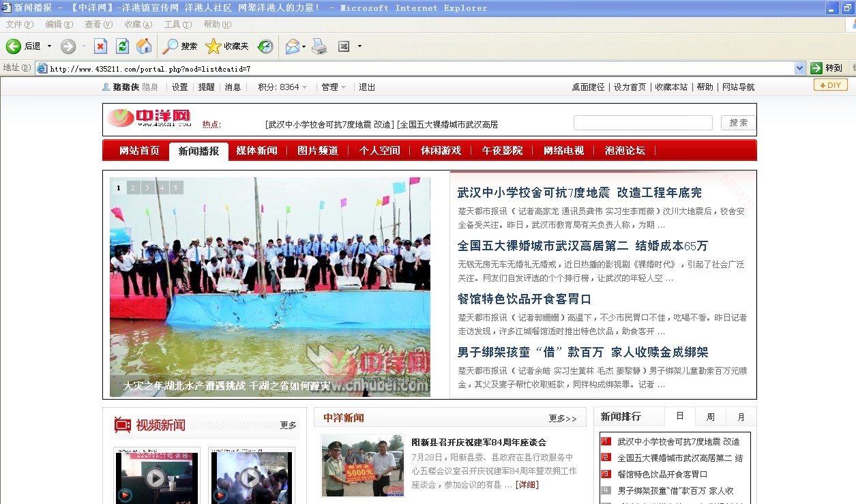Open the Search magnifier toolbar icon
Screen dimensions: 856x504
[170, 46]
